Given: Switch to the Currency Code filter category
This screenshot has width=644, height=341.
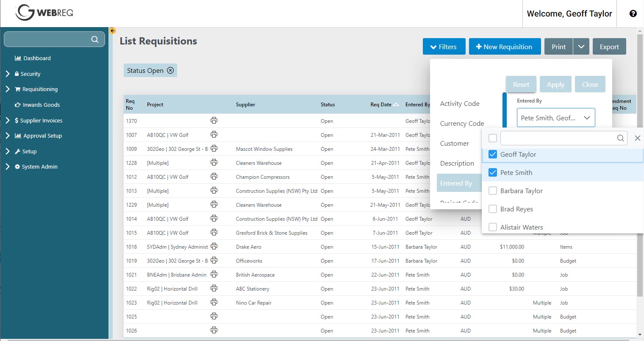Looking at the screenshot, I should click(462, 123).
